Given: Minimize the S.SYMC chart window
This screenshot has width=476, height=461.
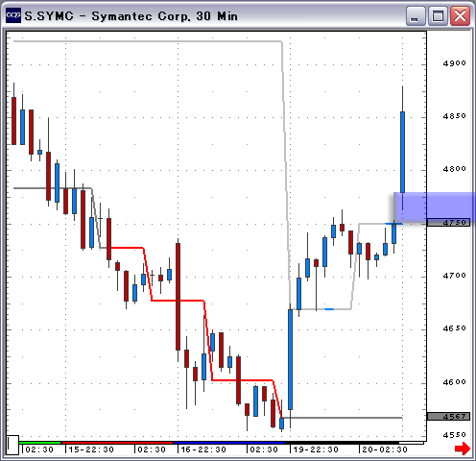Looking at the screenshot, I should click(416, 16).
